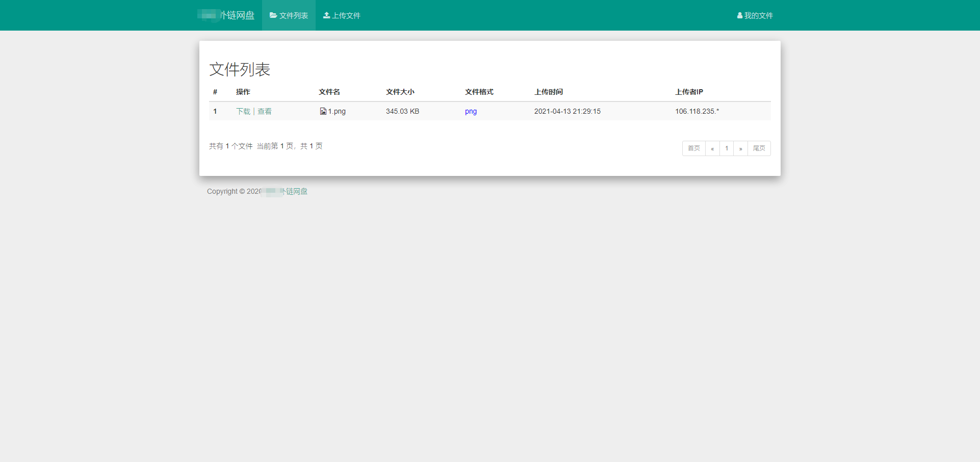Screen dimensions: 980x462
Task: Select the 1.png file name
Action: point(337,111)
